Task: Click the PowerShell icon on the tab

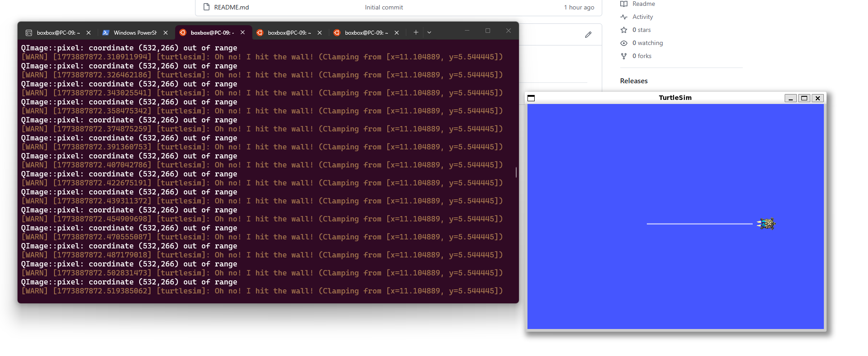Action: coord(106,32)
